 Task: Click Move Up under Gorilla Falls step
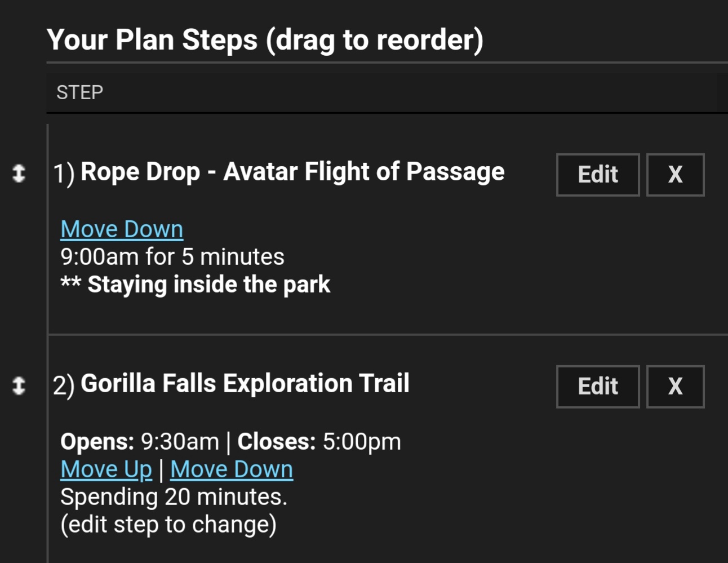(x=106, y=469)
